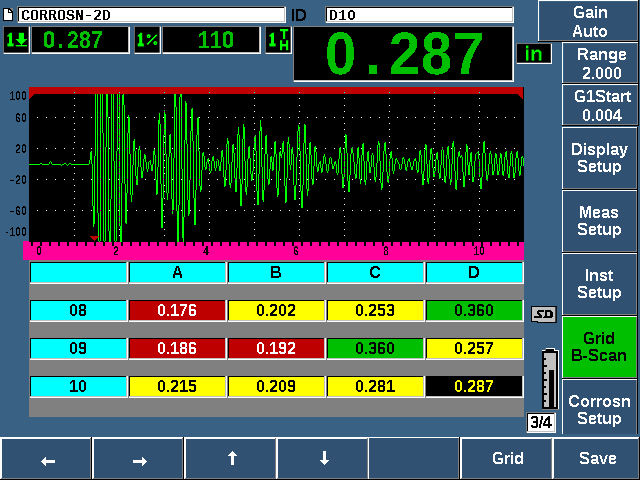Click the CORROSN-2D file name field
Screen dimensions: 640x480
[x=151, y=15]
